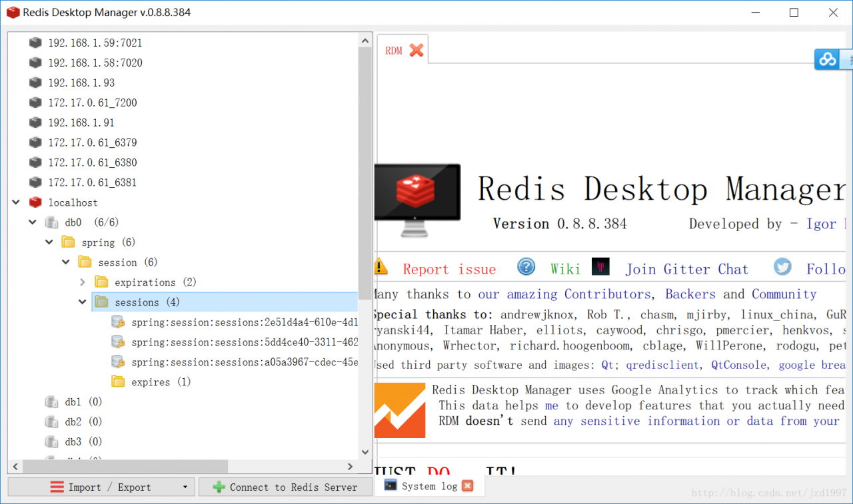
Task: Select the expires (1) folder label
Action: pos(161,382)
